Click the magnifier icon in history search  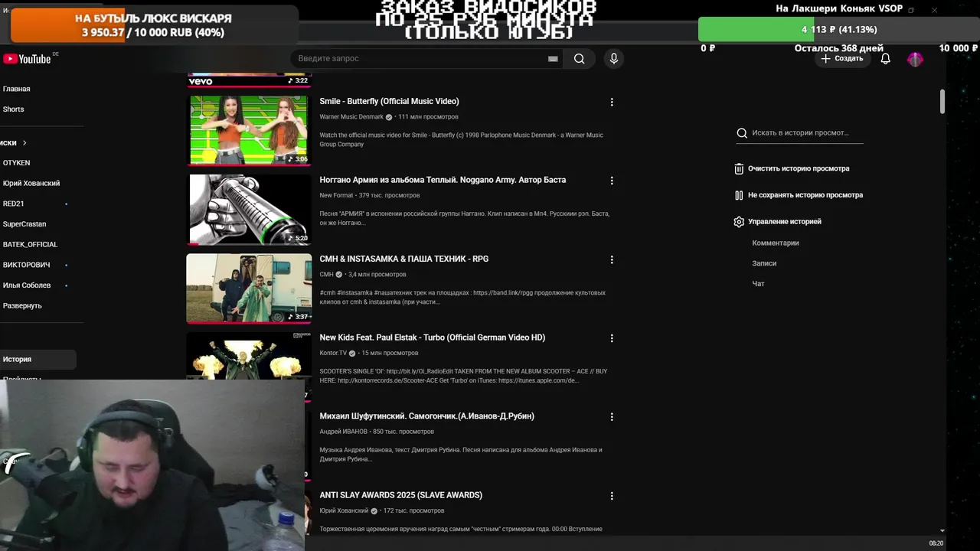[742, 133]
